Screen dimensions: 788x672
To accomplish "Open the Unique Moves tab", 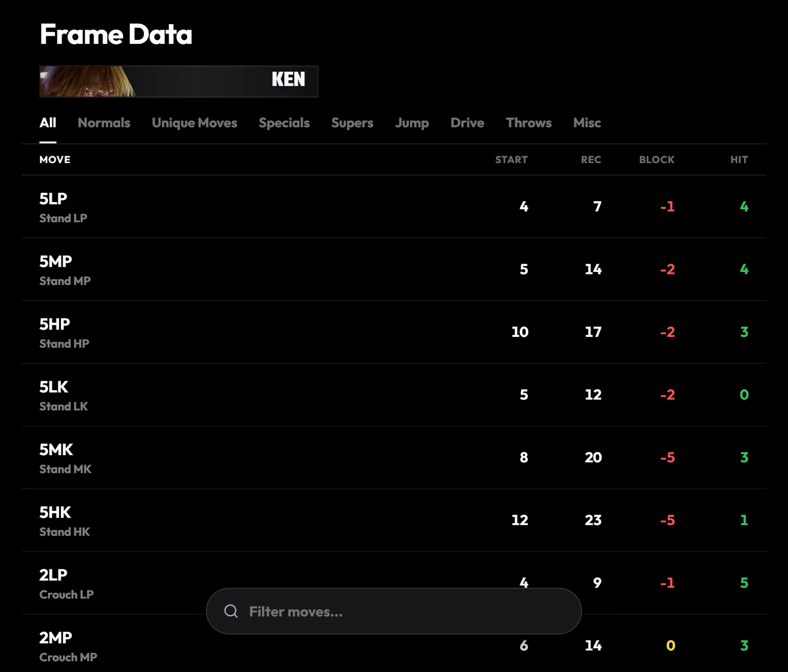I will click(195, 123).
